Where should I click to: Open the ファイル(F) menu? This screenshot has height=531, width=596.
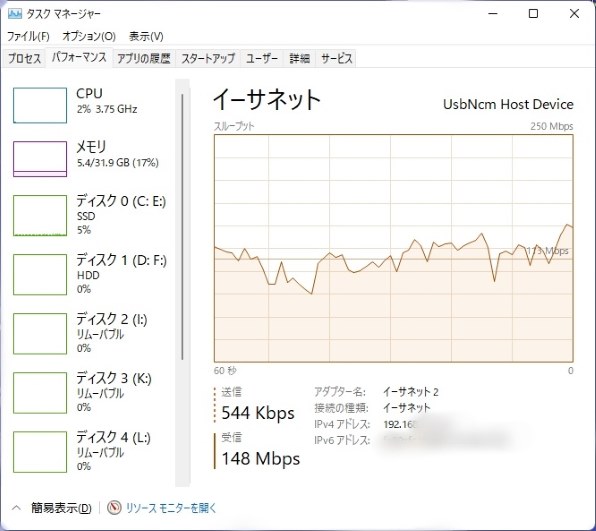pyautogui.click(x=29, y=36)
